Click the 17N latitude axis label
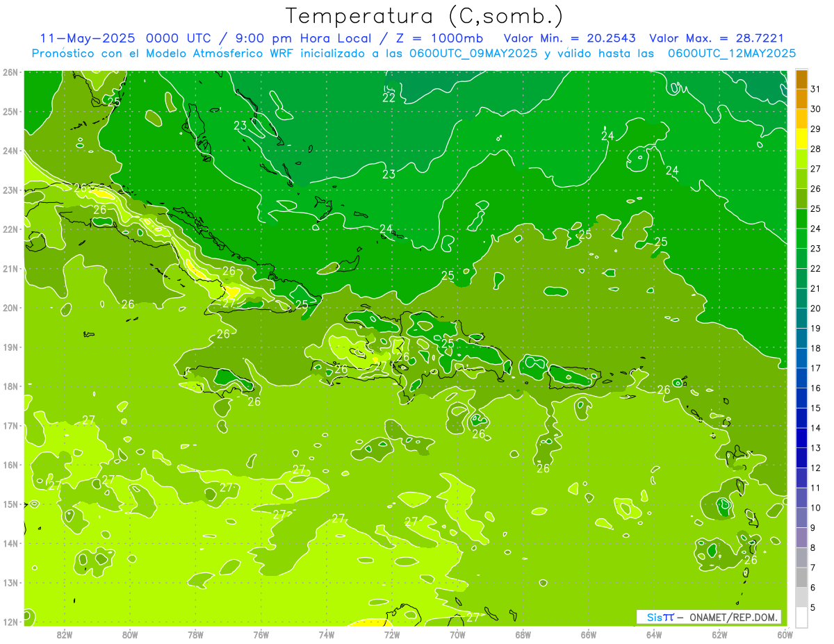 point(10,426)
